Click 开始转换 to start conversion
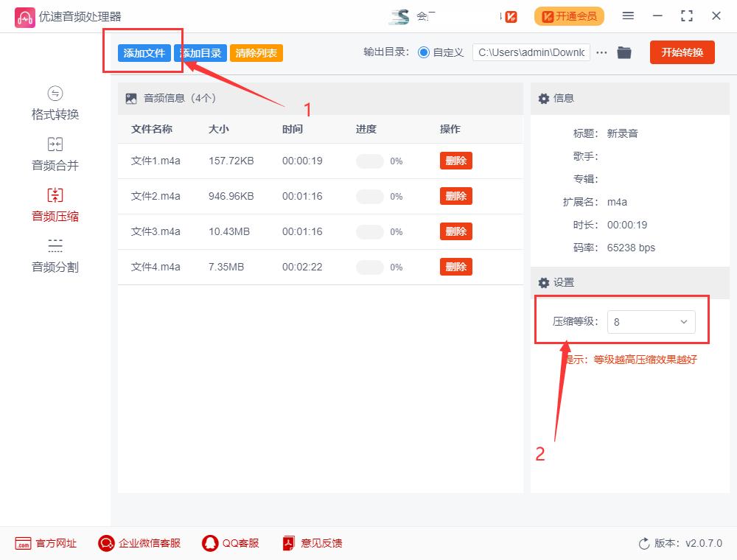Screen dimensions: 737x560 pyautogui.click(x=682, y=52)
